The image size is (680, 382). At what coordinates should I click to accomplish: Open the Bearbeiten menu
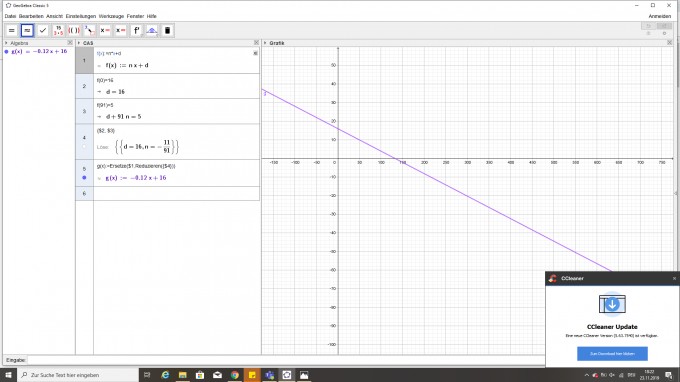point(31,16)
